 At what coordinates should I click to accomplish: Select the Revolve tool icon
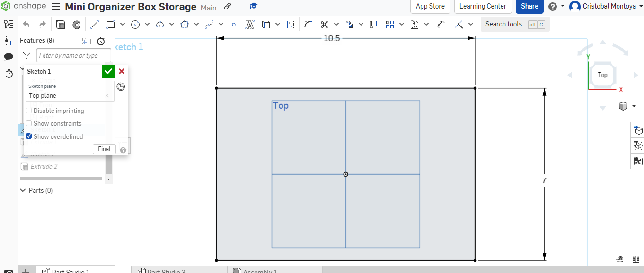tap(77, 25)
